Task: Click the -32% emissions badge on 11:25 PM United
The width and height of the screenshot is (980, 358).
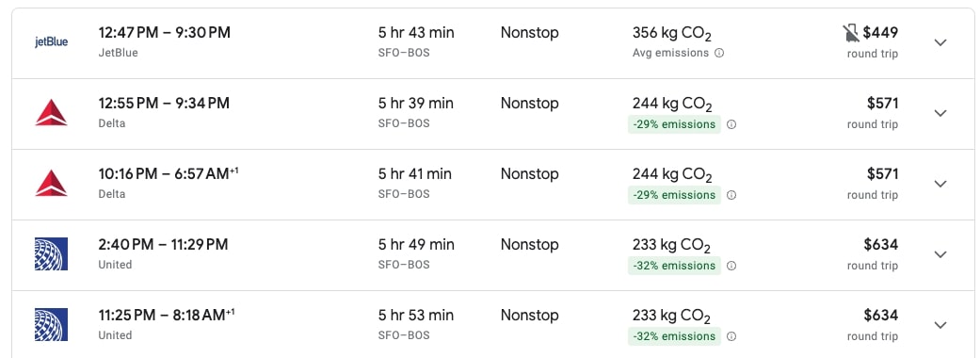Action: [674, 336]
